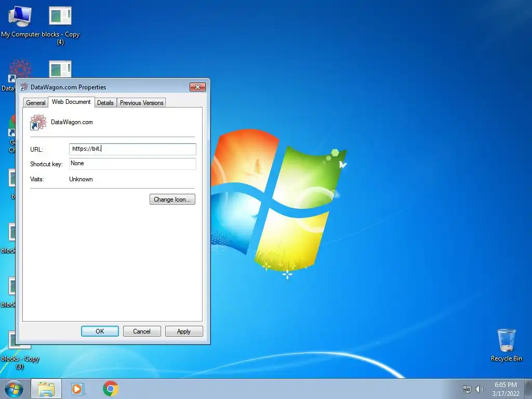Switch to the General tab

[x=36, y=103]
